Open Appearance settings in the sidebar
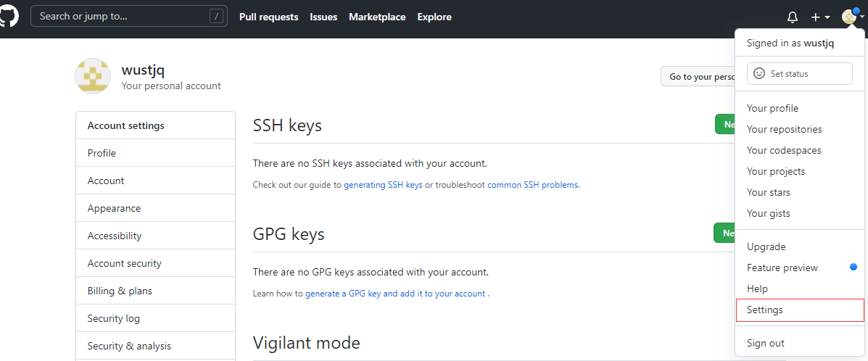This screenshot has width=868, height=361. (114, 208)
